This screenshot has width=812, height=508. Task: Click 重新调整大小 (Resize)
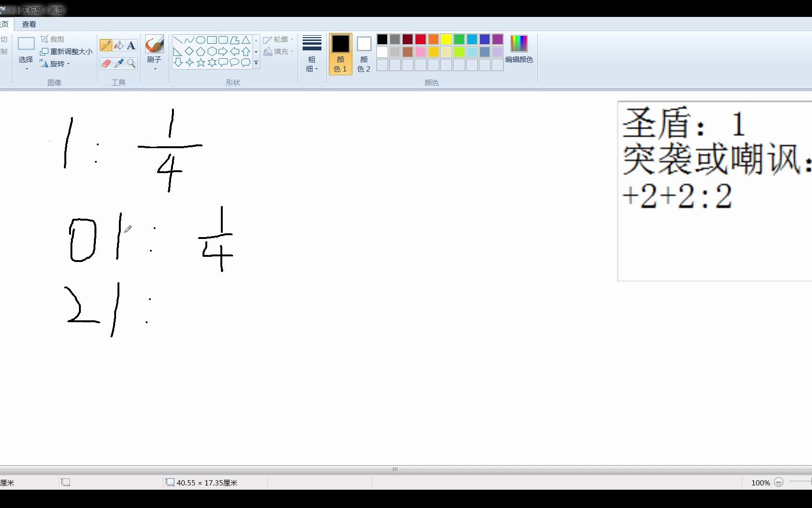pos(66,51)
